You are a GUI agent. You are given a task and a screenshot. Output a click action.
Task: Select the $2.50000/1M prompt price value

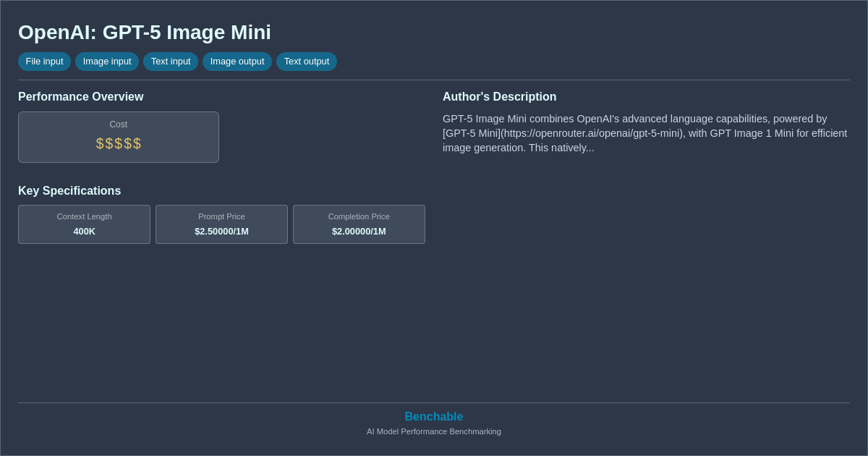click(x=221, y=231)
